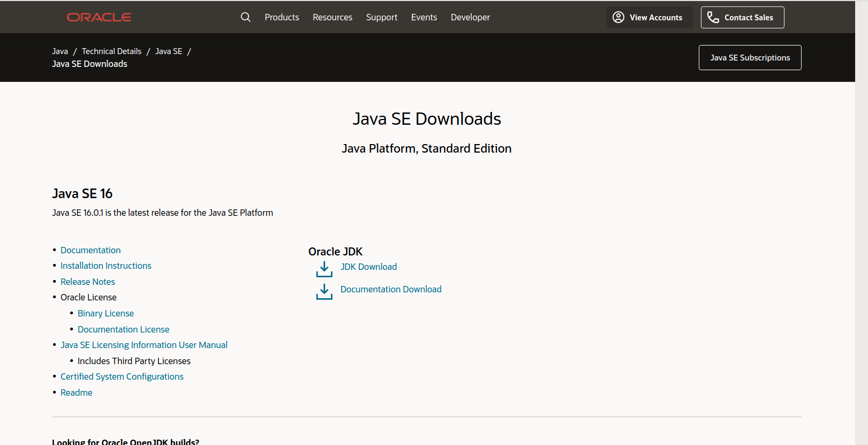Image resolution: width=868 pixels, height=445 pixels.
Task: Open the Events menu
Action: (x=424, y=17)
